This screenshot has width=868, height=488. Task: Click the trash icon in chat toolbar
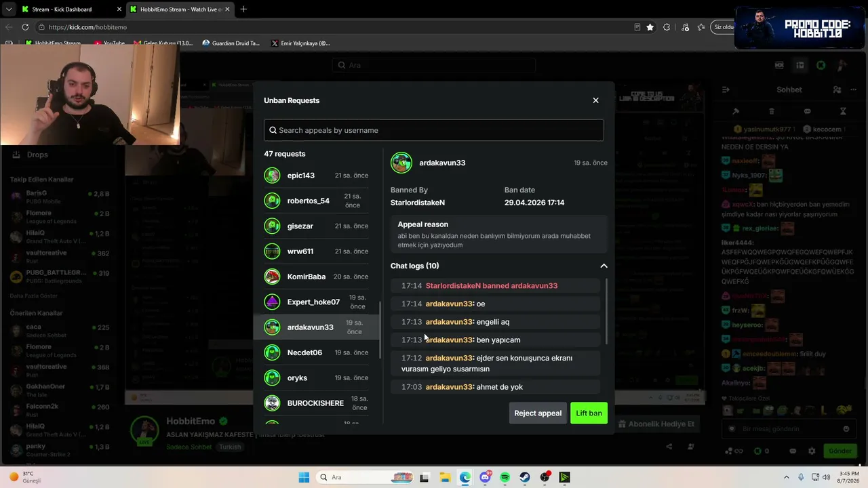tap(772, 111)
